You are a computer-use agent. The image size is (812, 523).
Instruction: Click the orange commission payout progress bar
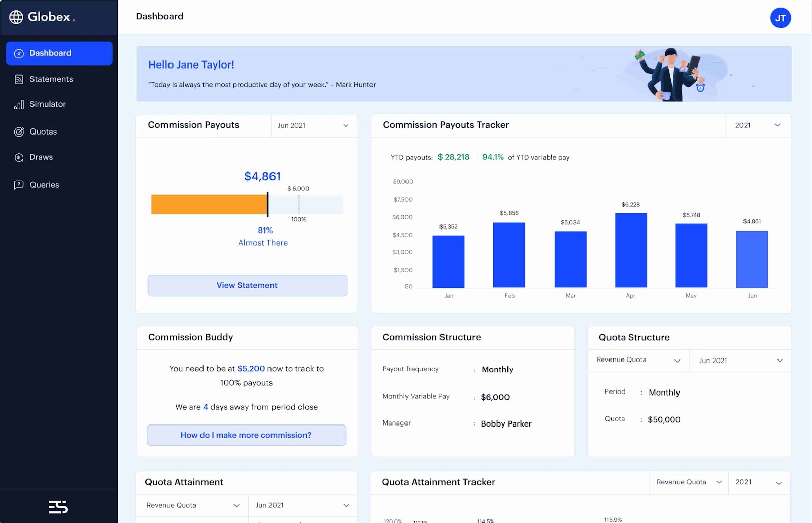tap(209, 205)
